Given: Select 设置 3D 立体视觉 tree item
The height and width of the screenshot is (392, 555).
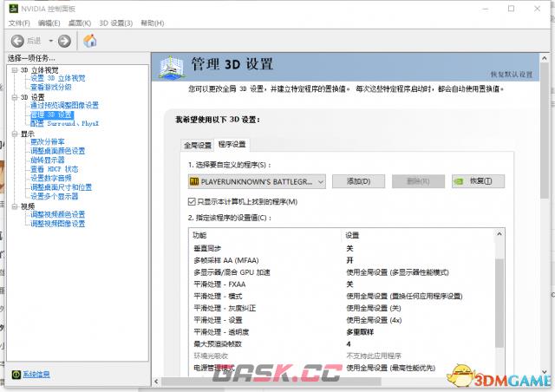Looking at the screenshot, I should [x=58, y=78].
